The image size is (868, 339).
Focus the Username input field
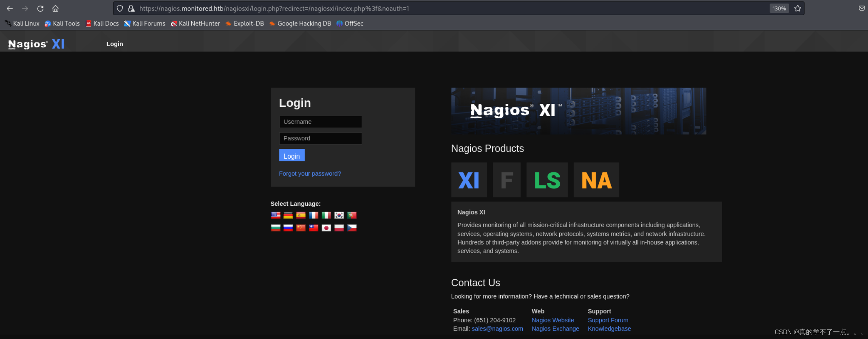pos(320,122)
